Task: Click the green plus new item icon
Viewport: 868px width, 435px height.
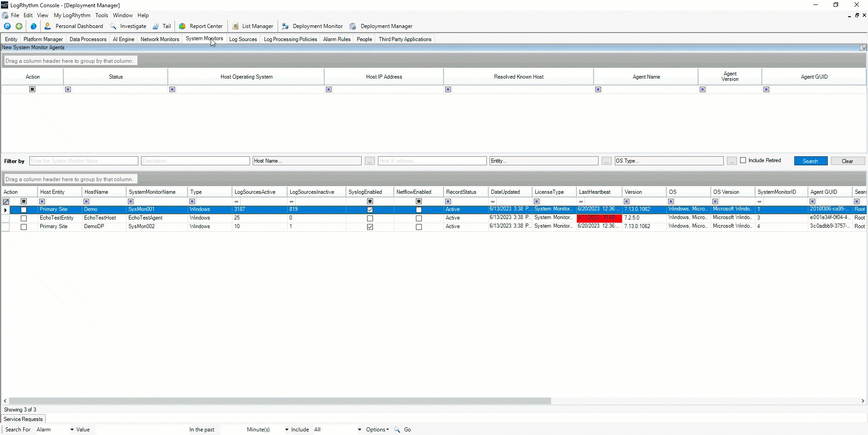Action: pos(19,26)
